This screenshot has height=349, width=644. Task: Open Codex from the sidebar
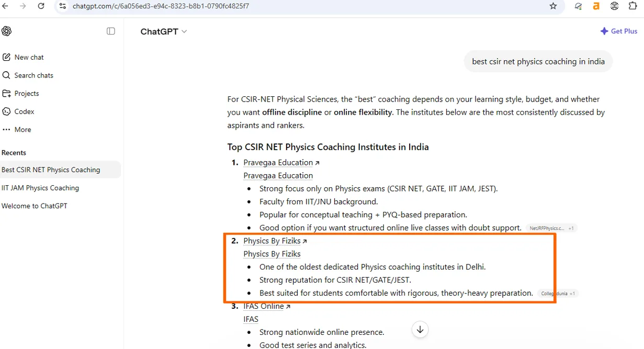(x=18, y=111)
